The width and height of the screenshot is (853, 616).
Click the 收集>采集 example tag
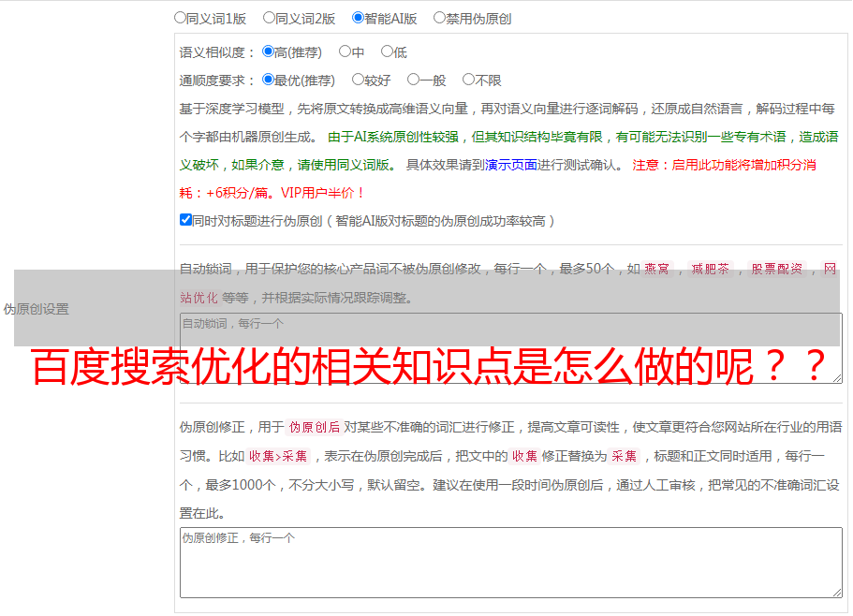coord(278,456)
